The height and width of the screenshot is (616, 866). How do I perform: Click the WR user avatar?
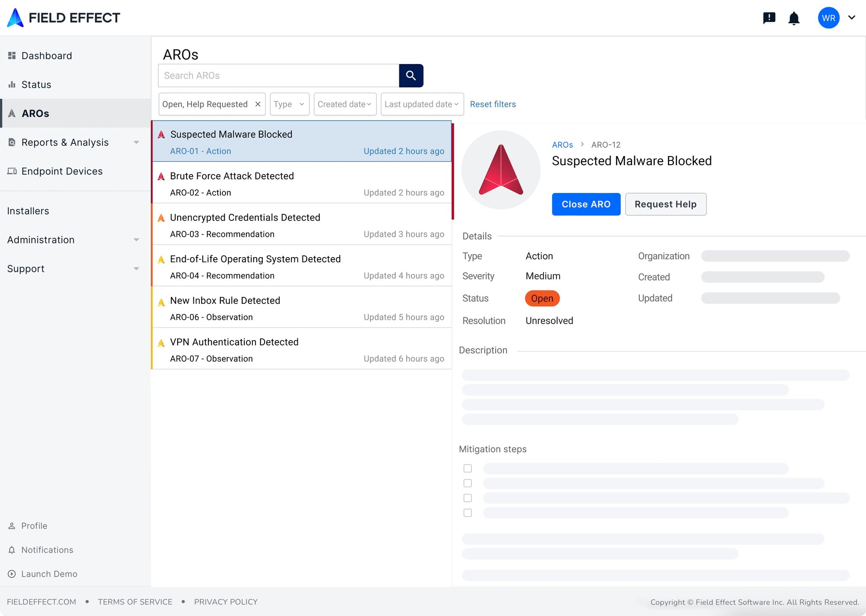pos(828,18)
